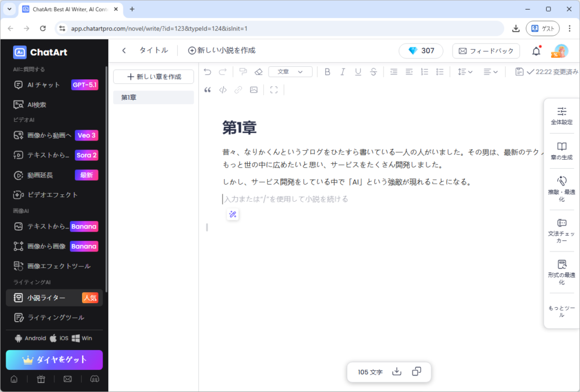
Task: Click the eraser clear-format icon
Action: pyautogui.click(x=258, y=72)
